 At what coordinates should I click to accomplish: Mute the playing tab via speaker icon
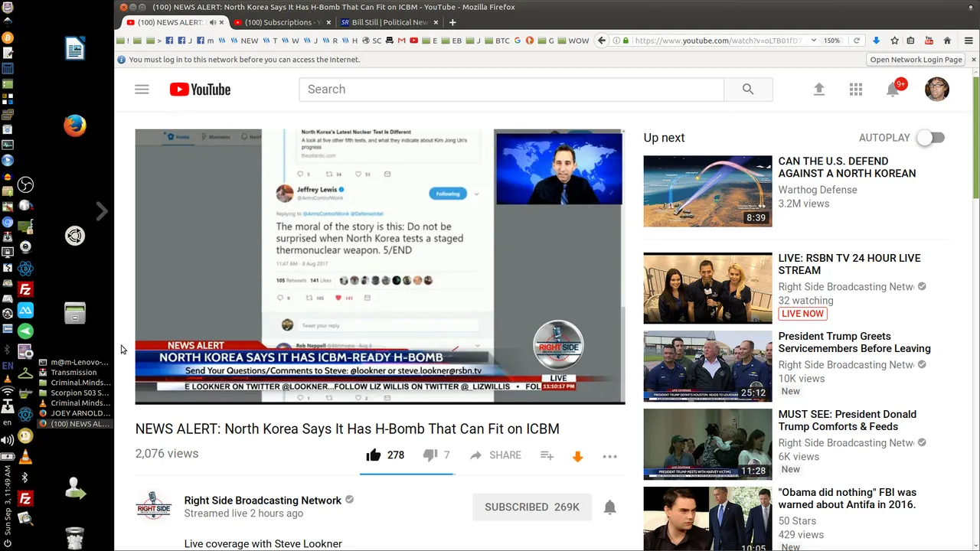tap(213, 22)
